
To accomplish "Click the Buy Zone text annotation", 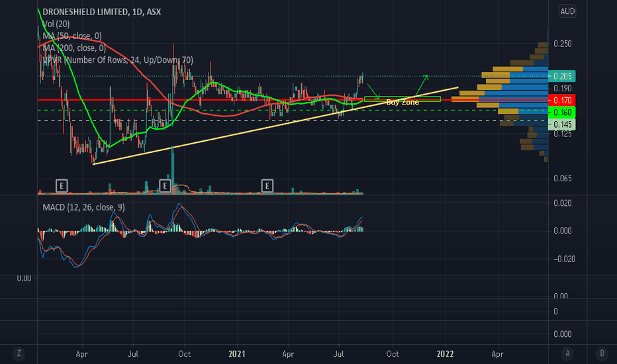I will tap(403, 103).
